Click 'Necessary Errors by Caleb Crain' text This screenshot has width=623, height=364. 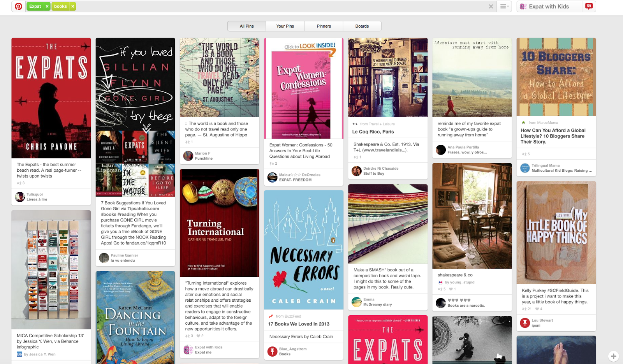301,336
